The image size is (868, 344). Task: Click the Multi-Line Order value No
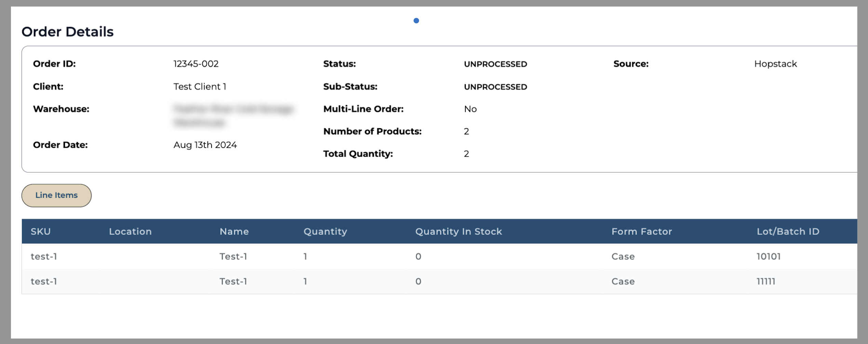pyautogui.click(x=470, y=109)
